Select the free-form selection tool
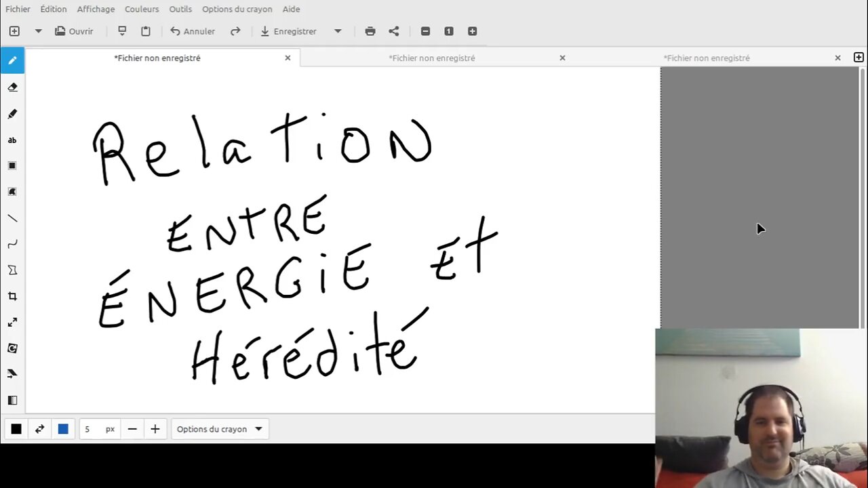 click(12, 192)
